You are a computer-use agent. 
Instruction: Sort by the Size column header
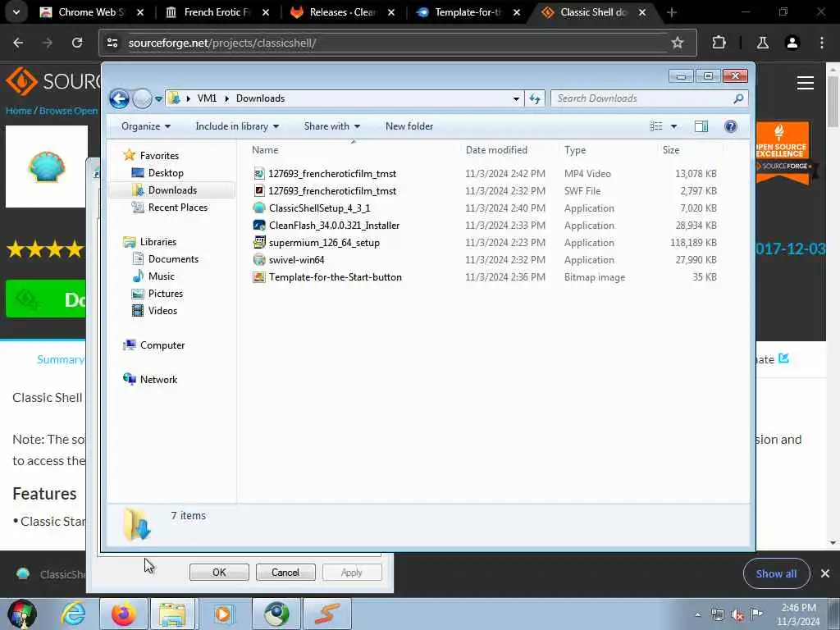pyautogui.click(x=691, y=150)
